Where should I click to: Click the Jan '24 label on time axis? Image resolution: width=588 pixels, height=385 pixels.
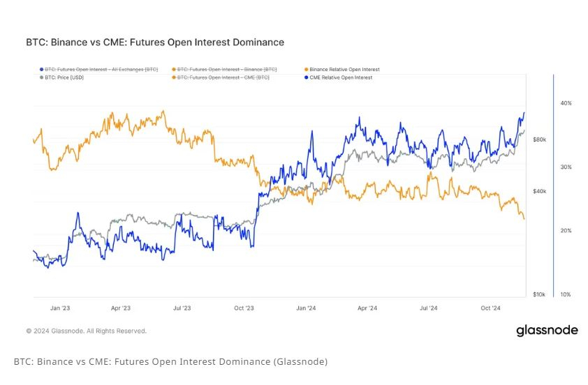pyautogui.click(x=307, y=308)
